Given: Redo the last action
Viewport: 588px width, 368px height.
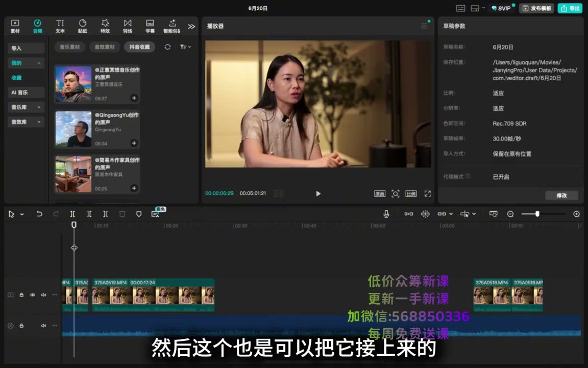Looking at the screenshot, I should 56,214.
